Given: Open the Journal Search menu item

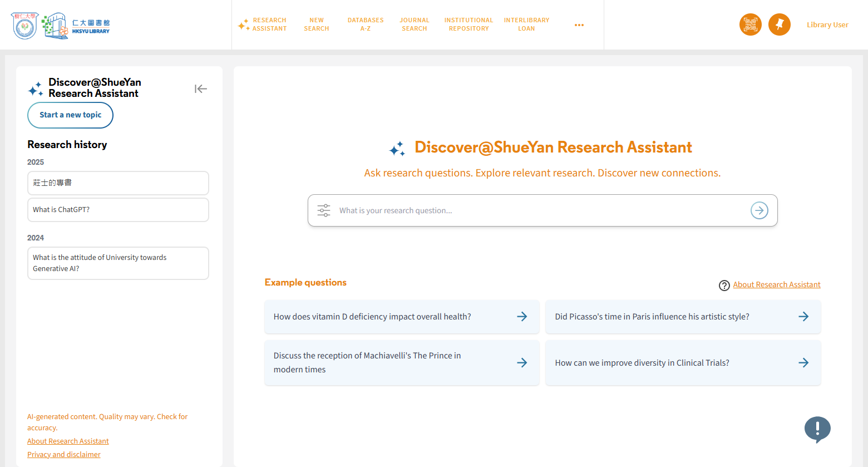Looking at the screenshot, I should coord(414,24).
